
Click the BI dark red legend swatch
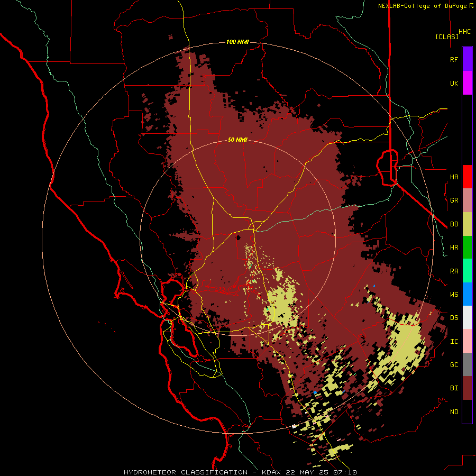[467, 388]
